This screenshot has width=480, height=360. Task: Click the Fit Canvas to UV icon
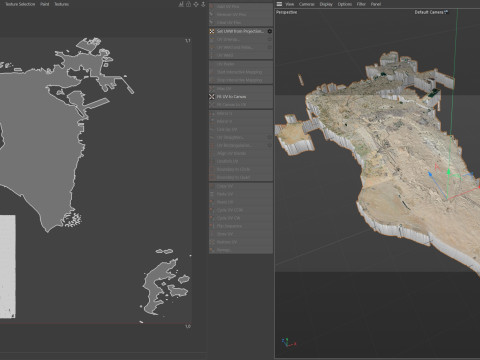[212, 105]
